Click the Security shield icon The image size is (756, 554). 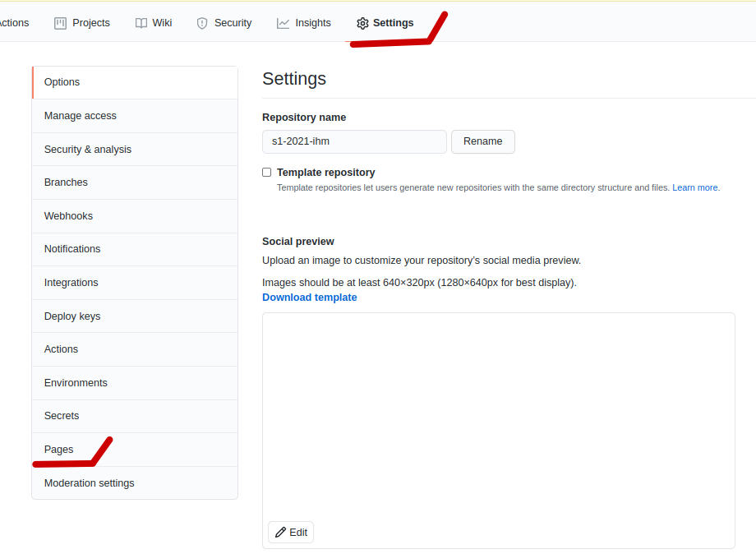coord(202,23)
